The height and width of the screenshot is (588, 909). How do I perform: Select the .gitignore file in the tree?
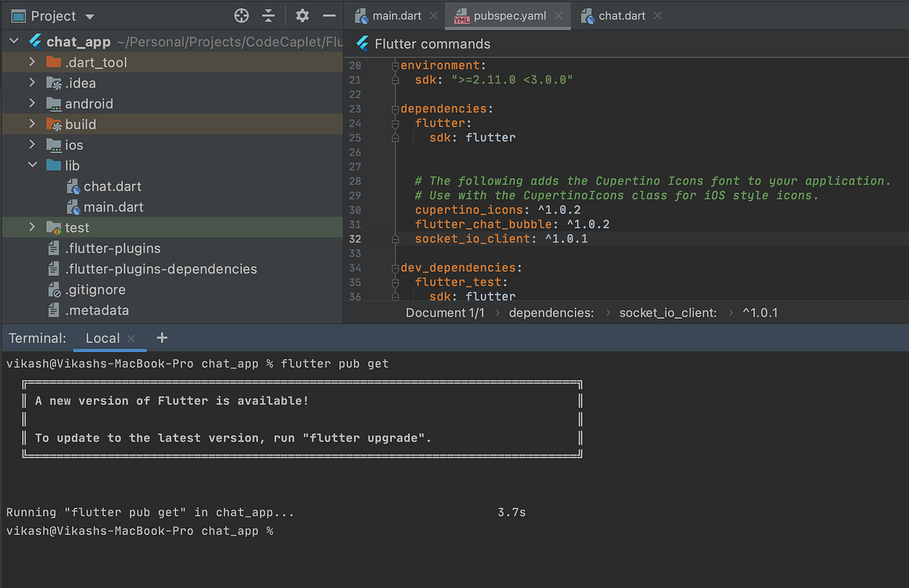(x=95, y=289)
